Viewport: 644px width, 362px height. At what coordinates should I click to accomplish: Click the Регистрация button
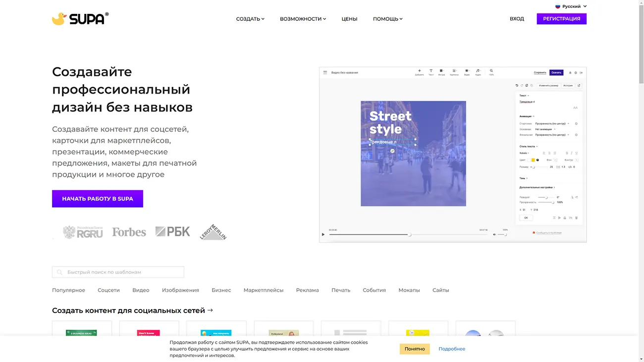561,19
